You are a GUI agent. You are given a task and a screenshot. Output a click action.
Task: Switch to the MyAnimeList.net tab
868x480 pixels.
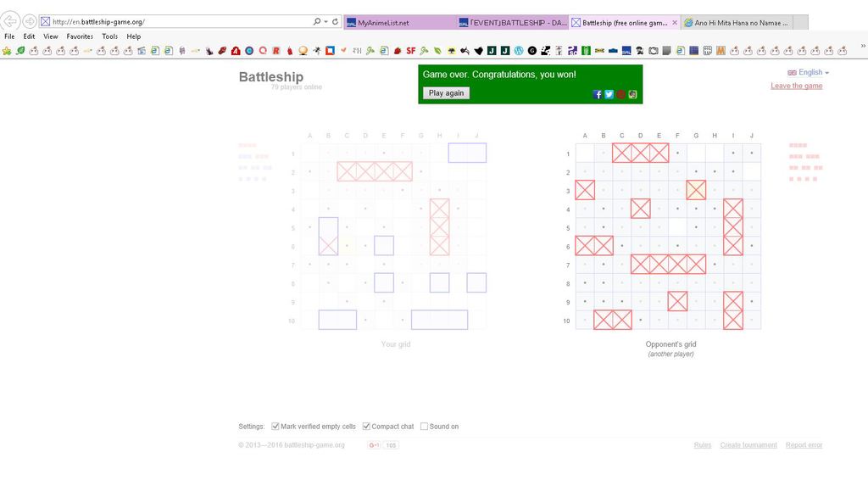[x=400, y=23]
